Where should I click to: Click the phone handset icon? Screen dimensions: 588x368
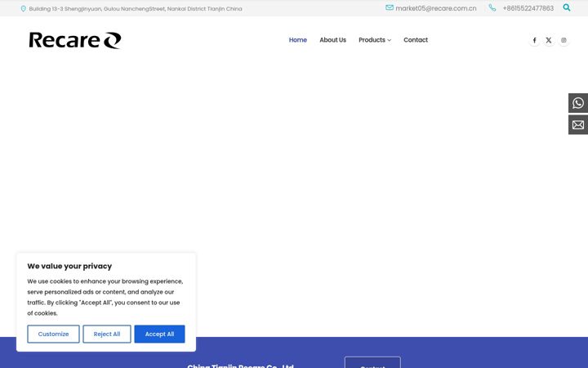click(x=492, y=7)
